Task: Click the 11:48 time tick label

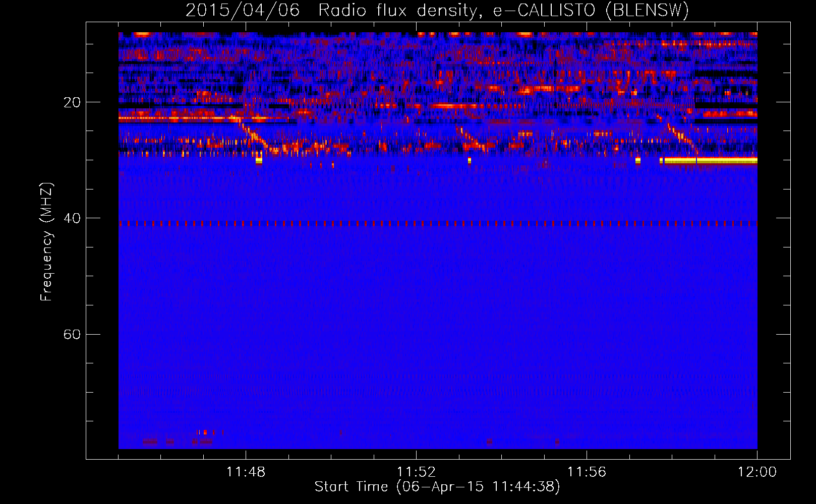Action: [246, 472]
